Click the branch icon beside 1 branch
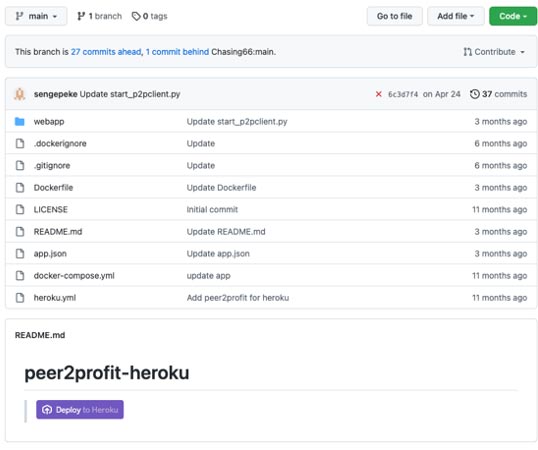The width and height of the screenshot is (538, 450). click(x=81, y=16)
